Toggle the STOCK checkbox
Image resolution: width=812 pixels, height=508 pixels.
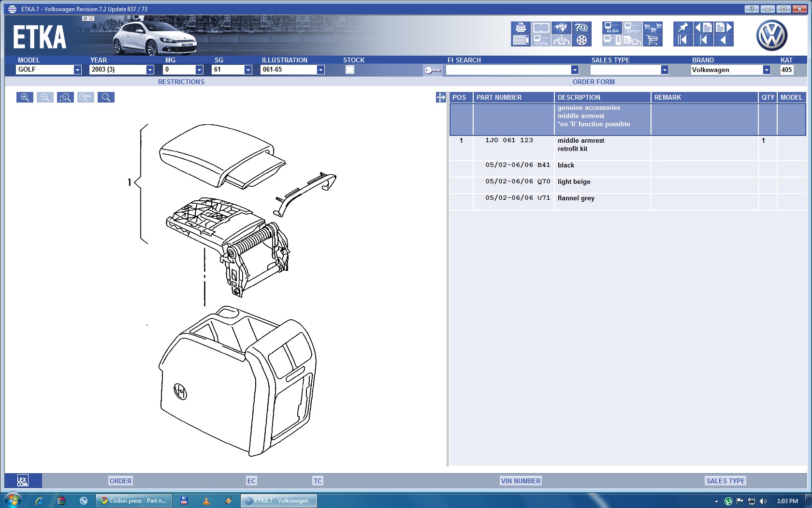[350, 70]
